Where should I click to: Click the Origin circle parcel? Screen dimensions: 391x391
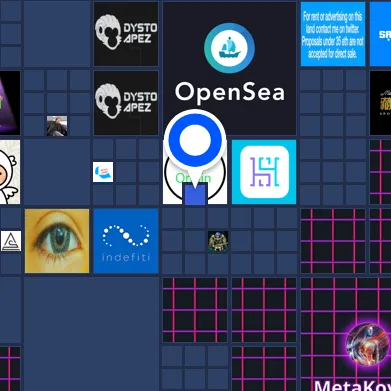[195, 172]
